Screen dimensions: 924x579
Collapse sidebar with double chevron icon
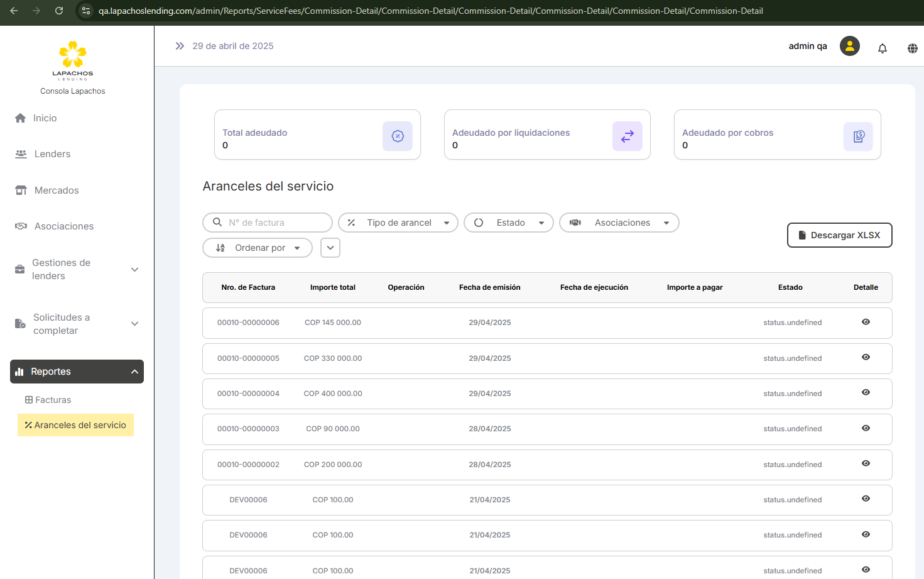pos(180,46)
